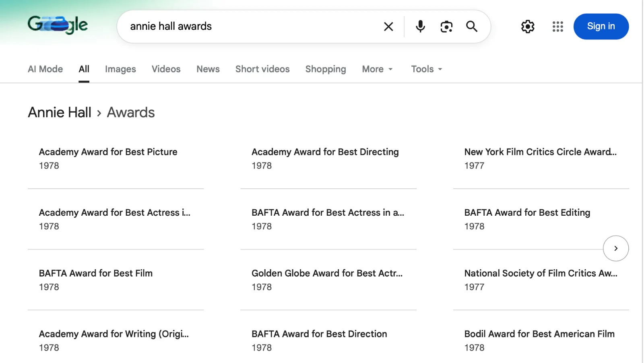
Task: Show next awards with right chevron arrow
Action: 616,248
